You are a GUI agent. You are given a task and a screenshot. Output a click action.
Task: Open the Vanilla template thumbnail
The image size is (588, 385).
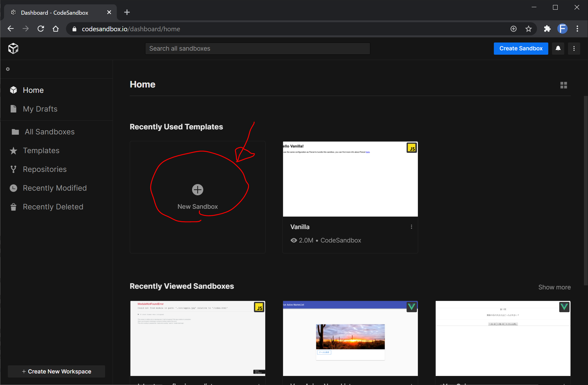point(350,179)
